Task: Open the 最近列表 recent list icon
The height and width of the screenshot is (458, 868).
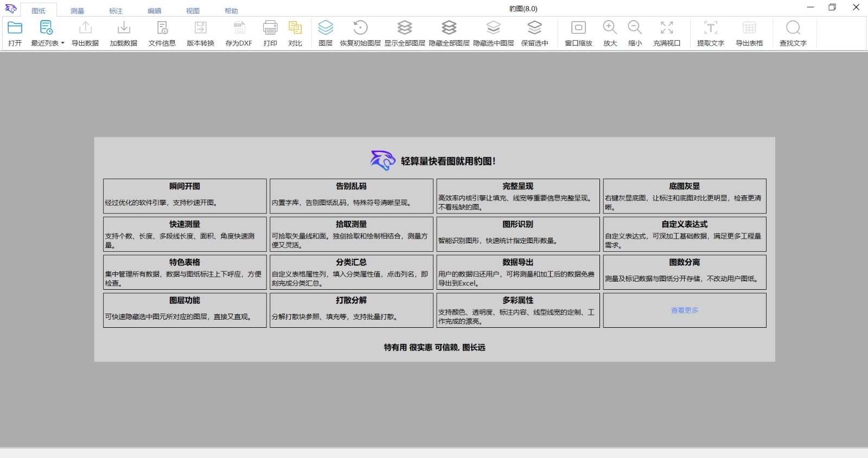Action: 46,28
